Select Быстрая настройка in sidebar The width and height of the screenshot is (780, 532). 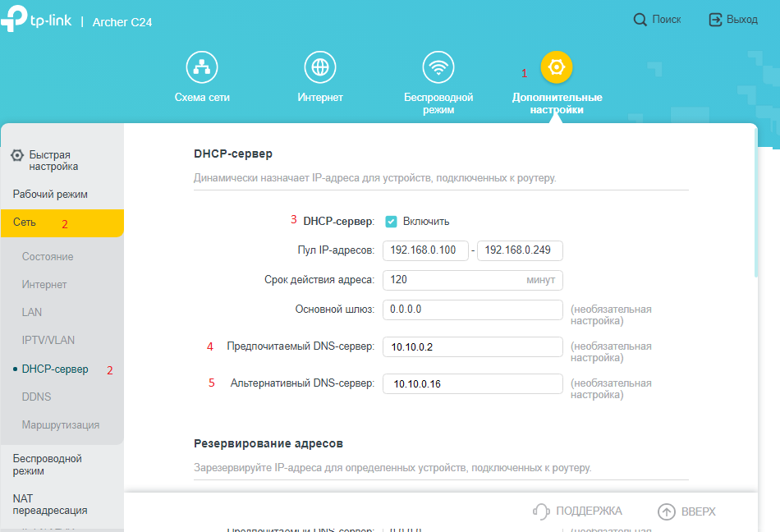53,161
